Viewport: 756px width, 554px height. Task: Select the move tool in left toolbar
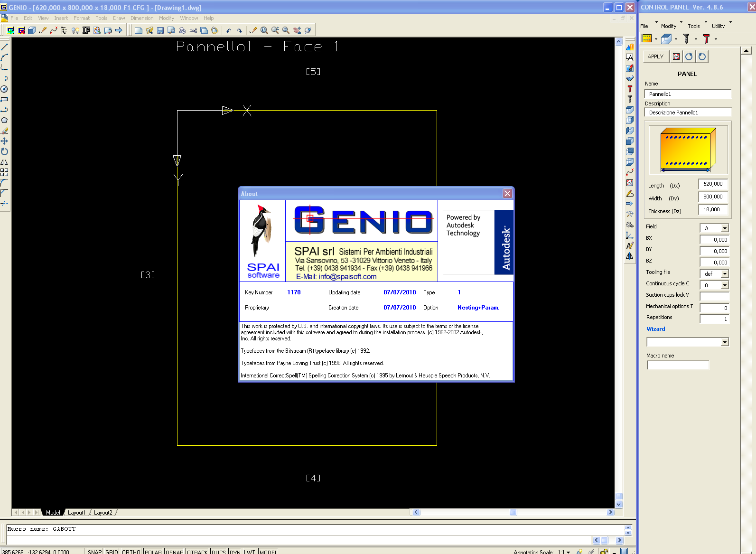pyautogui.click(x=4, y=141)
